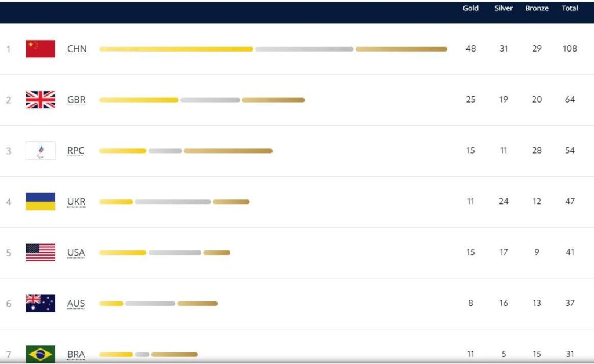Open the RPC country link
Viewport: 594px width, 364px height.
75,151
